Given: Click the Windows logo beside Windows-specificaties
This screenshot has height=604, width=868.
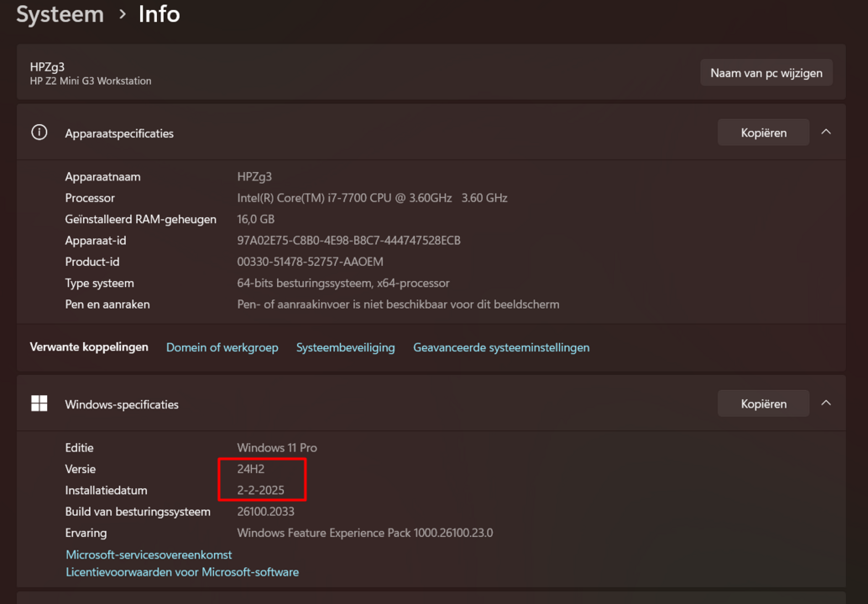Looking at the screenshot, I should [x=39, y=403].
